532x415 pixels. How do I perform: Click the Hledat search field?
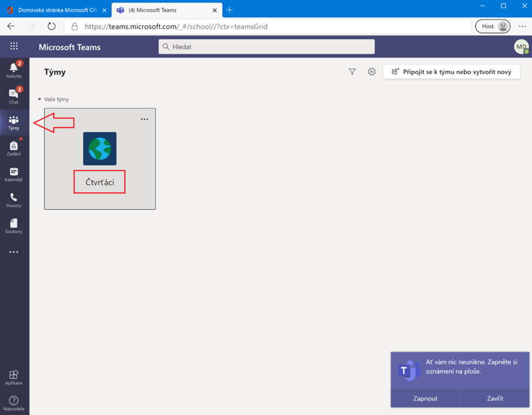pyautogui.click(x=267, y=47)
